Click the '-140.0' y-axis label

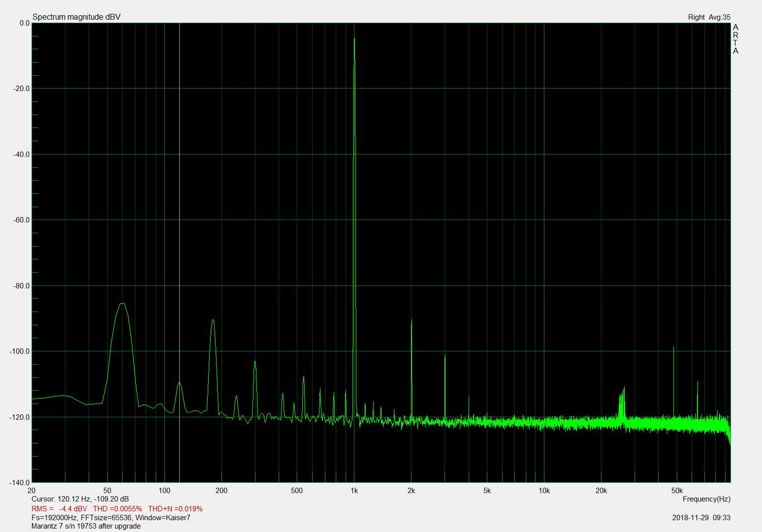pos(20,483)
